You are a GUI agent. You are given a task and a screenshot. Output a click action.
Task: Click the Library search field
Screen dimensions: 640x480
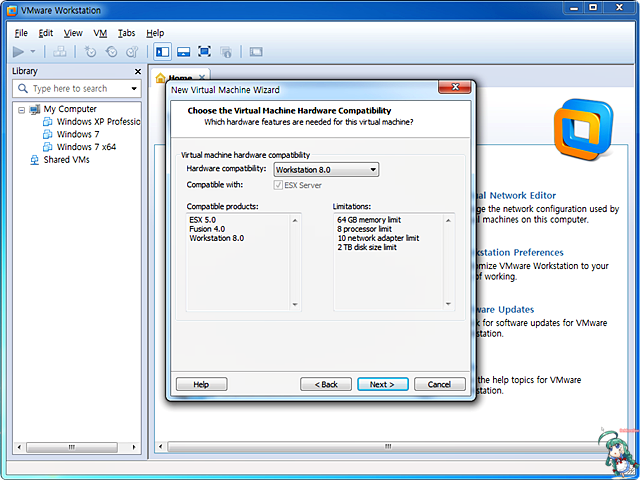click(x=77, y=89)
